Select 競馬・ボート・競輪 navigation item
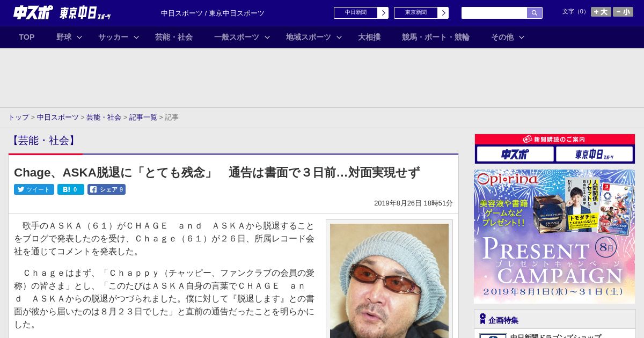644x338 pixels. pos(436,37)
